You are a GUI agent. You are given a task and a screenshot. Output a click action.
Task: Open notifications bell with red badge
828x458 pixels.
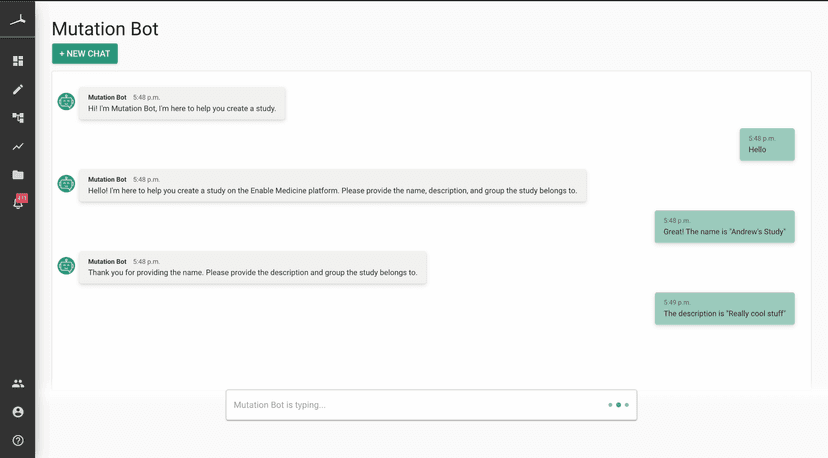(19, 202)
